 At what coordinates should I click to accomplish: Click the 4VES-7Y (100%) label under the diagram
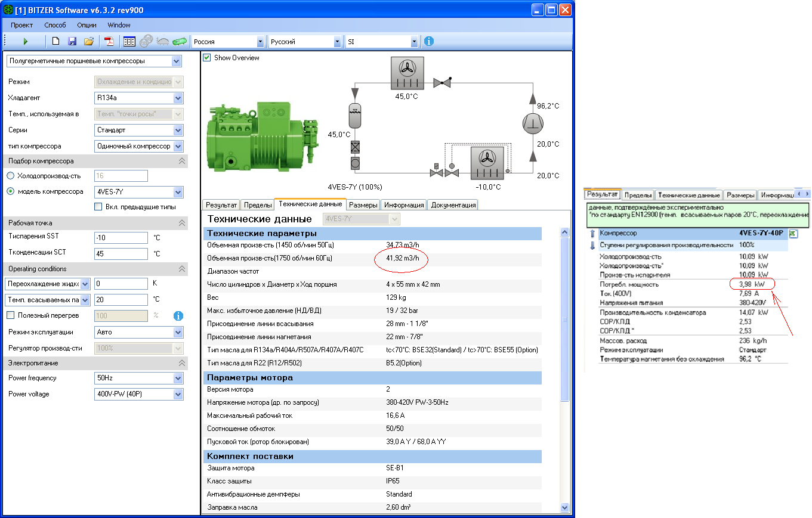click(355, 187)
